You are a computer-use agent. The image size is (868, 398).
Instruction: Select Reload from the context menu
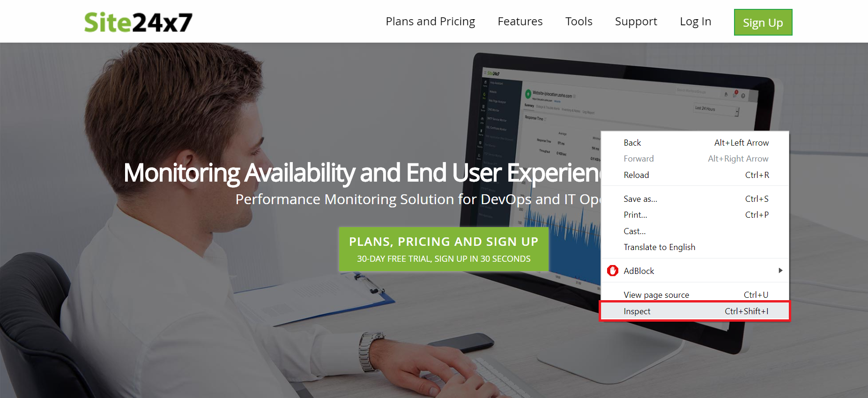pos(695,175)
